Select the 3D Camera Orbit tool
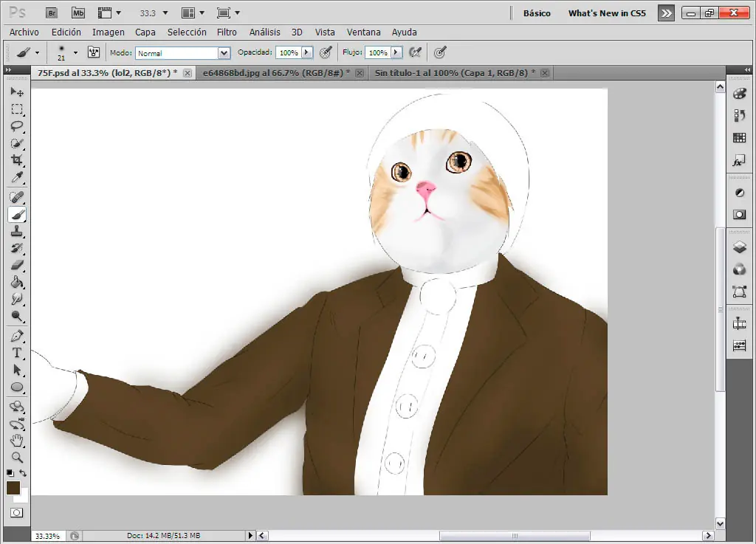This screenshot has width=756, height=544. 17,424
